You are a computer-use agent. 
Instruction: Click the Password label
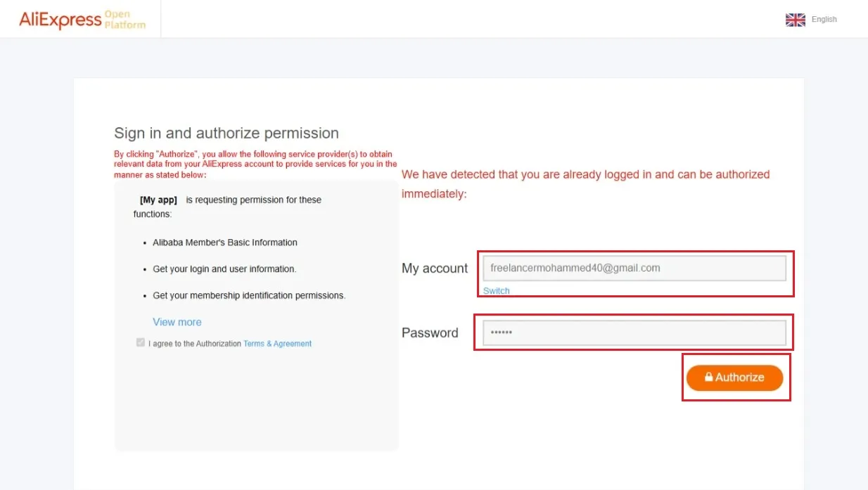pyautogui.click(x=430, y=333)
